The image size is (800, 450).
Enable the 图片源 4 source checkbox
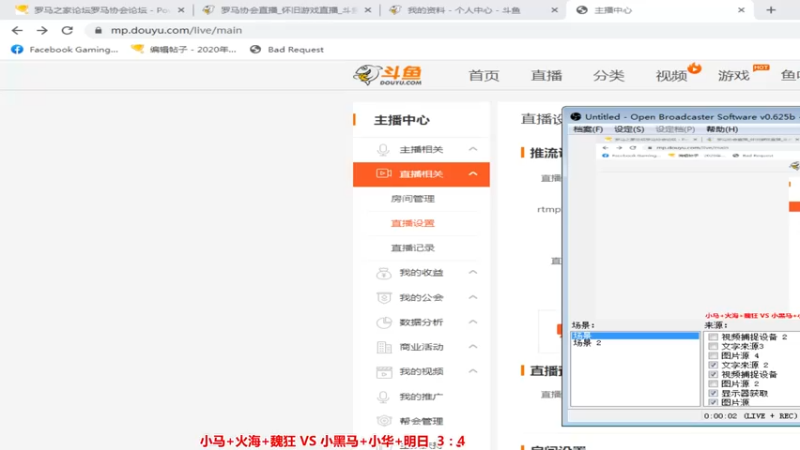pyautogui.click(x=713, y=356)
